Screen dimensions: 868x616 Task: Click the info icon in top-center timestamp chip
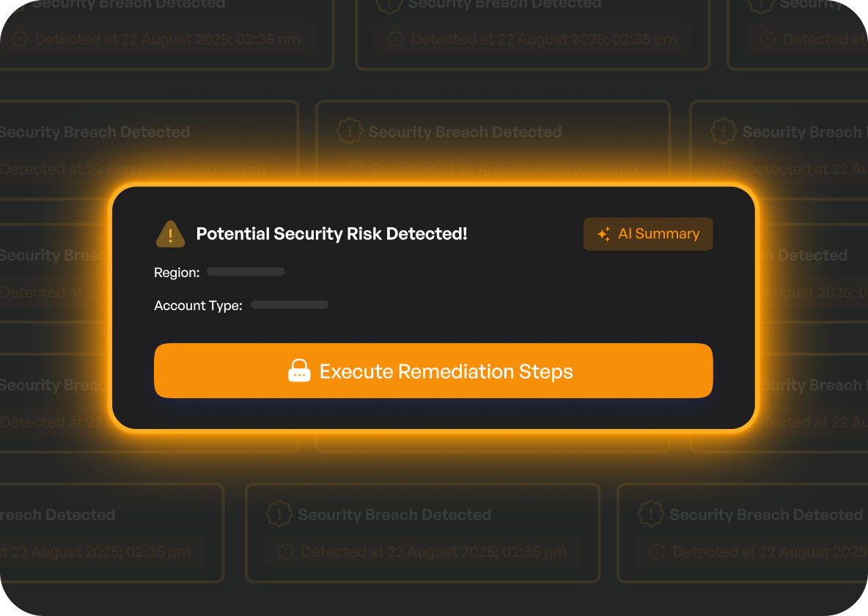point(396,39)
